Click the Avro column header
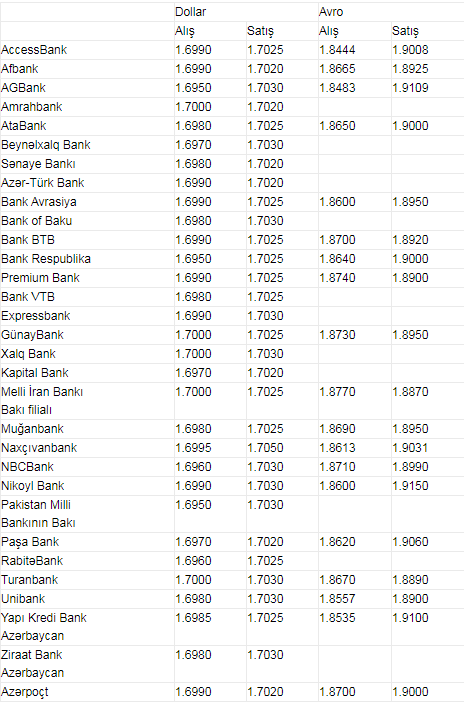The height and width of the screenshot is (709, 464). (331, 12)
